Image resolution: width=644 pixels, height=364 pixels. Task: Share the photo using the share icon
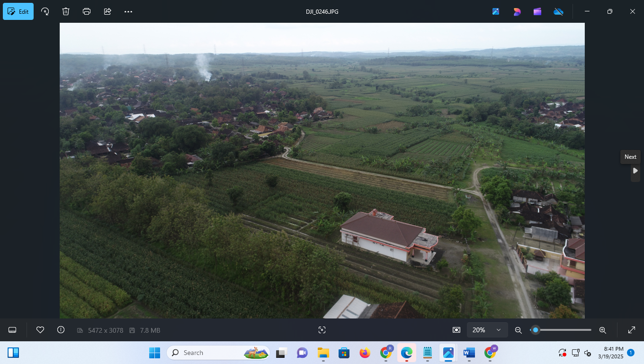pos(107,11)
